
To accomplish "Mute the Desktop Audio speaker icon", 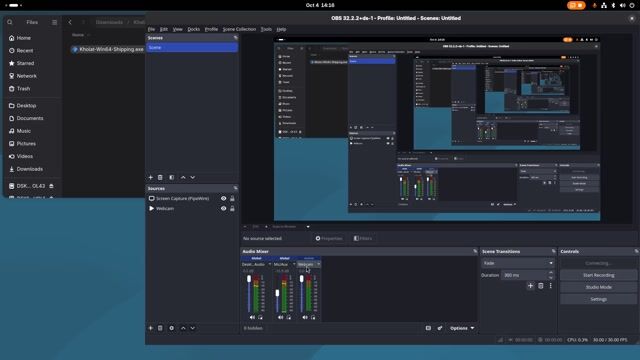I will (x=252, y=317).
